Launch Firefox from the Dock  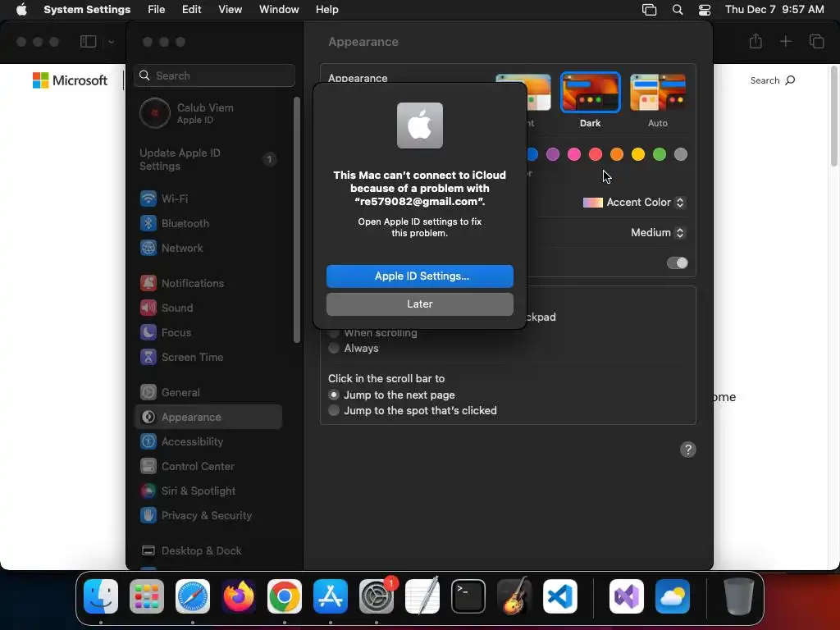tap(239, 596)
